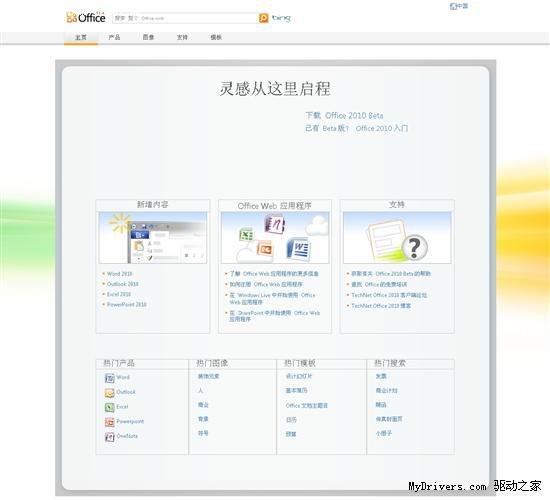Open Word text link in 热门产品

(x=123, y=377)
